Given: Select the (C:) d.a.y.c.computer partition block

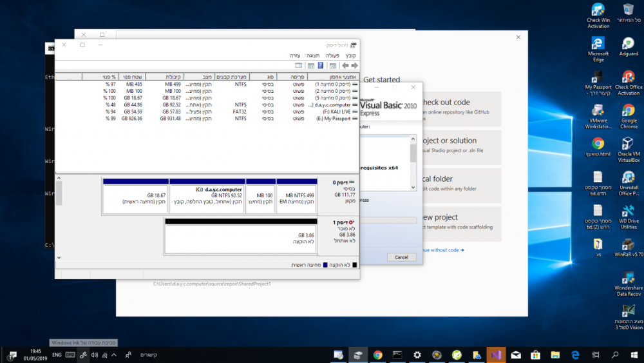Looking at the screenshot, I should [x=207, y=196].
